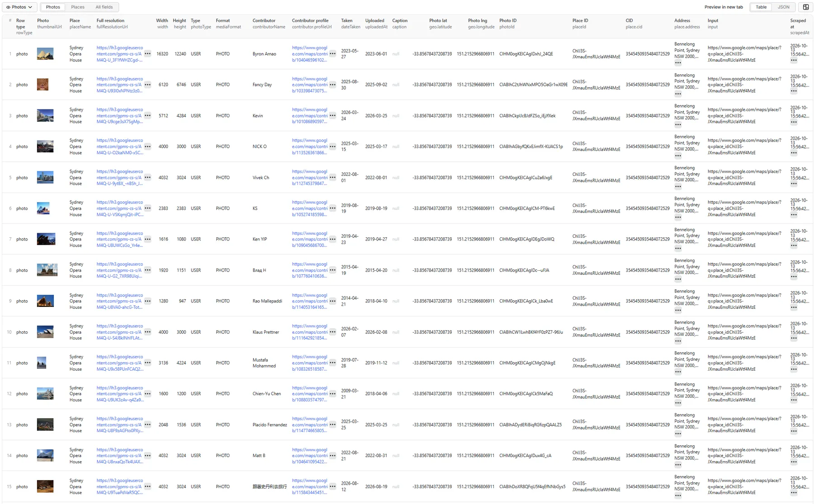
Task: Expand full resolution URL in Klaus Prettner row
Action: 148,332
